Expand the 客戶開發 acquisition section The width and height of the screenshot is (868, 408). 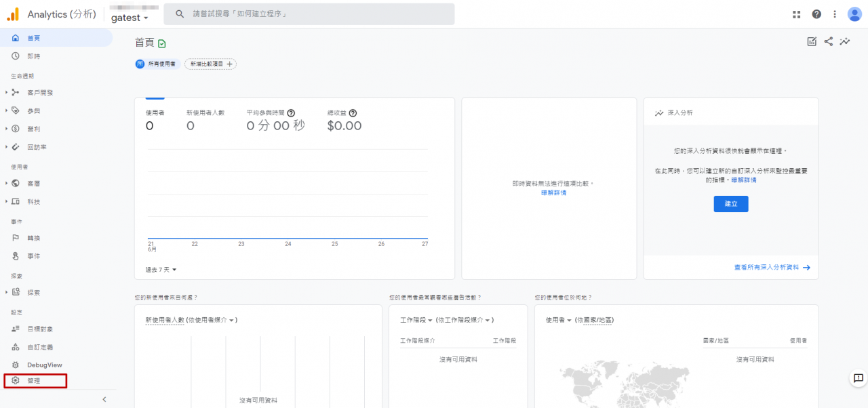click(x=39, y=92)
